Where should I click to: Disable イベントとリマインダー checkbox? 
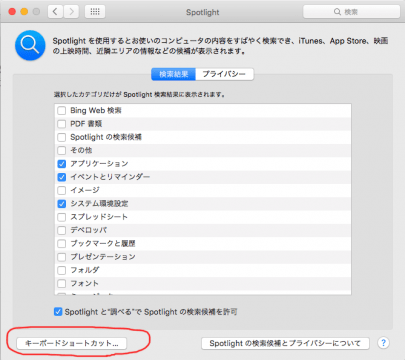click(x=61, y=177)
